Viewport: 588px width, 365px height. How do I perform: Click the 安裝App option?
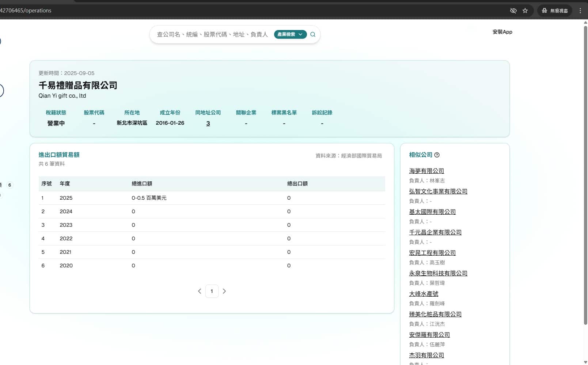pyautogui.click(x=502, y=32)
